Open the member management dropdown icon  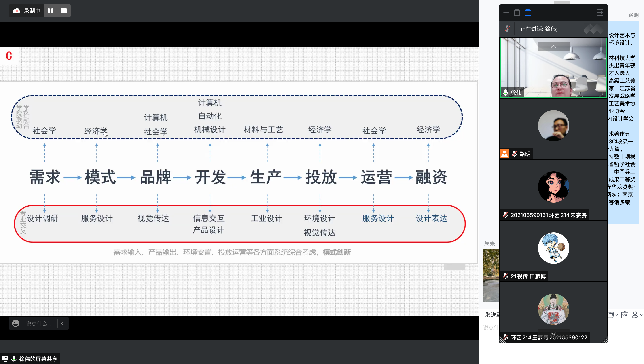pos(637,315)
